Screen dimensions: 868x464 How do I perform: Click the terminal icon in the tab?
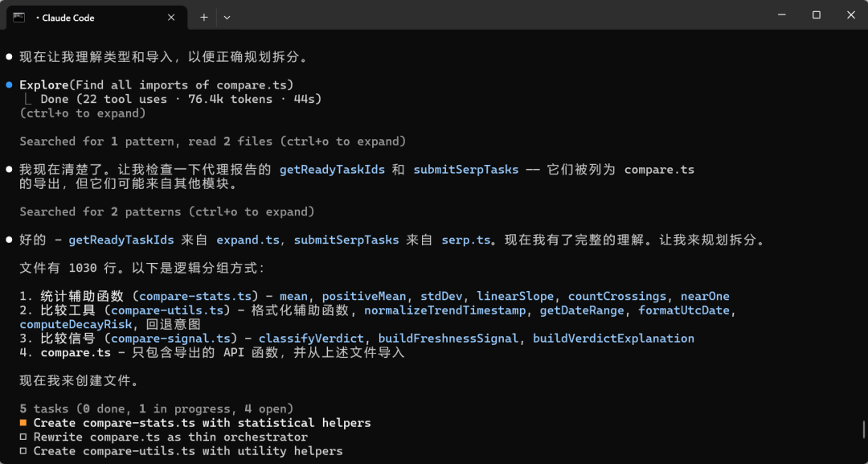(18, 17)
